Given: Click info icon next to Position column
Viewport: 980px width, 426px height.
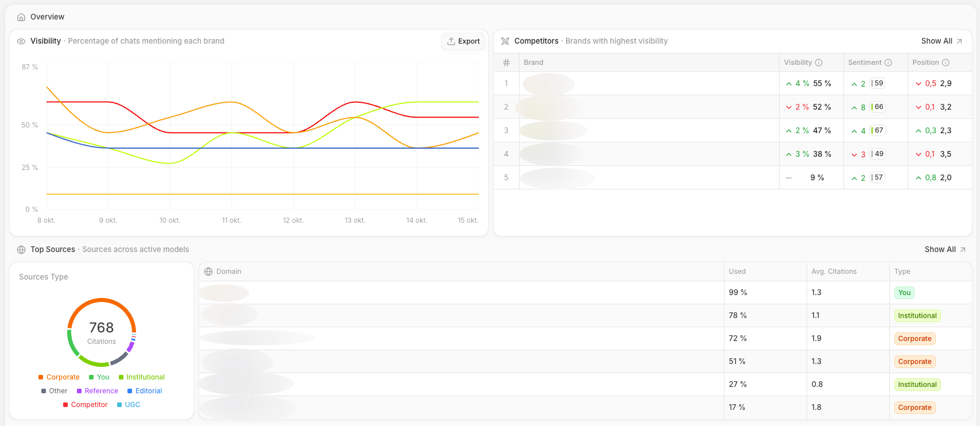Looking at the screenshot, I should [x=946, y=63].
